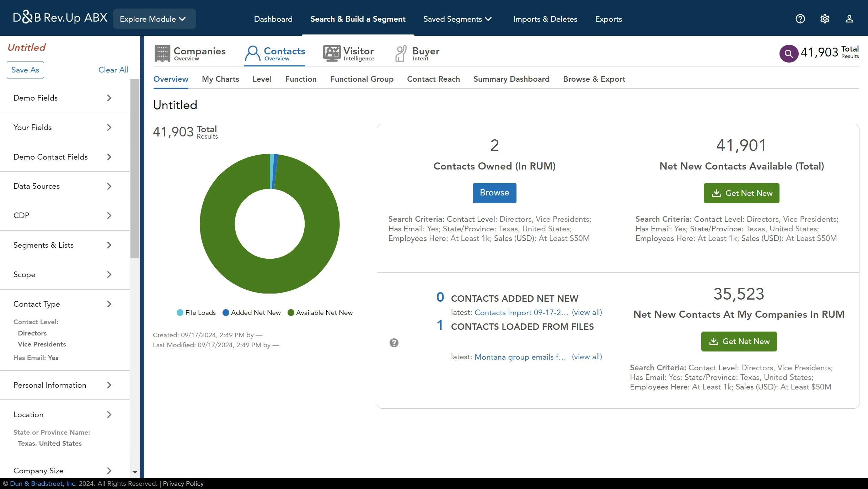Screen dimensions: 868x489
Task: Expand the Demo Fields filter section
Action: point(65,98)
